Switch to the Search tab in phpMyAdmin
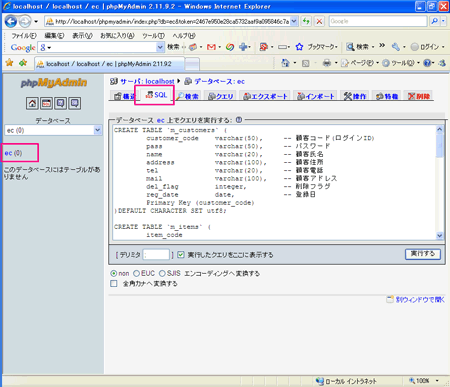Screen dimensions: 450x387 [x=188, y=96]
